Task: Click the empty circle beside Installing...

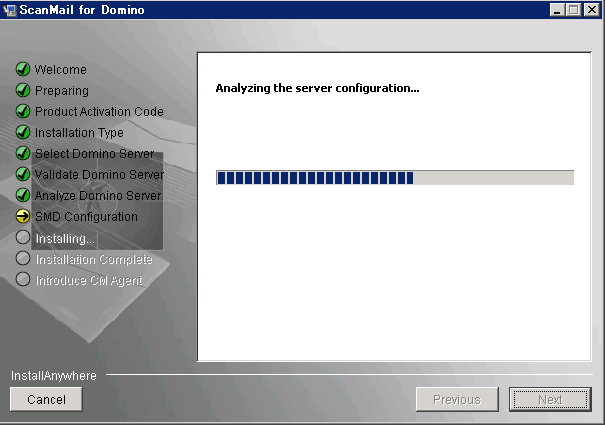Action: point(23,238)
